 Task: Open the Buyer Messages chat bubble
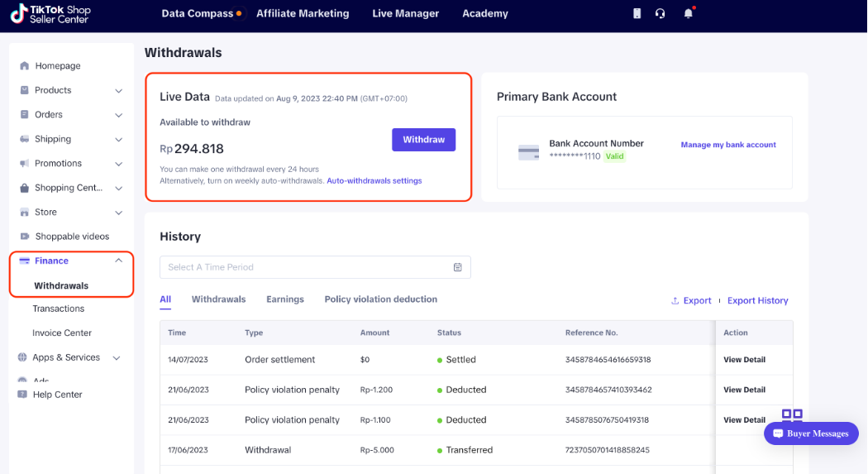[810, 433]
